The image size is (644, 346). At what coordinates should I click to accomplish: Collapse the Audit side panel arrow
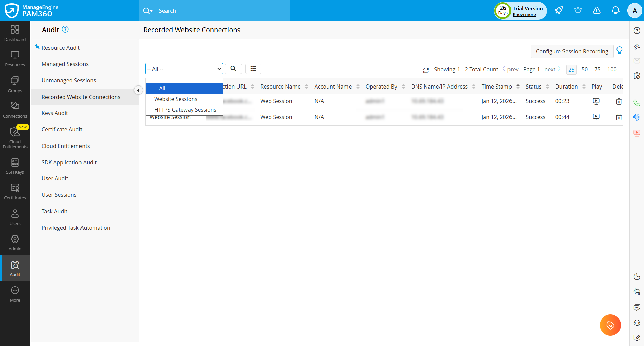click(138, 90)
